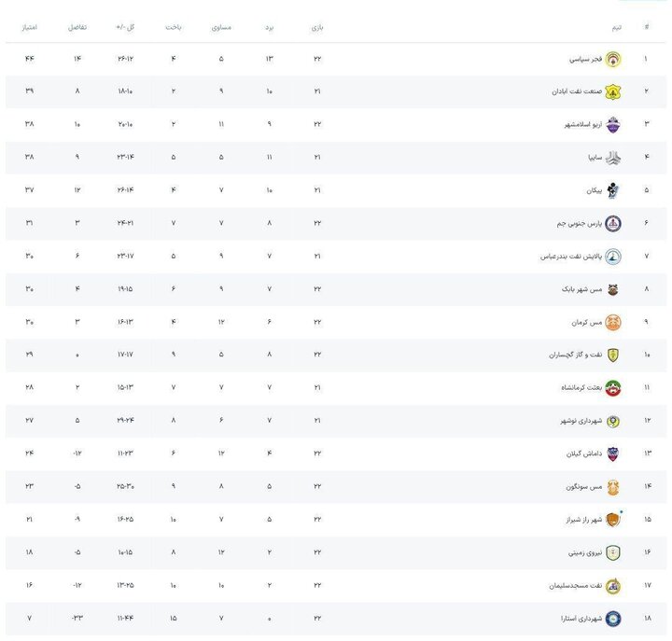Click the Saipa team logo
Image resolution: width=672 pixels, height=641 pixels.
[x=612, y=158]
